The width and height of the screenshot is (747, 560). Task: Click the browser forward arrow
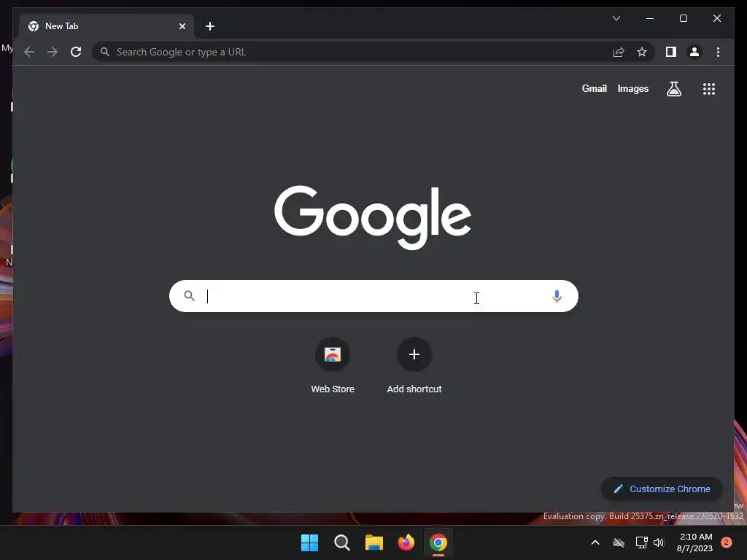53,52
